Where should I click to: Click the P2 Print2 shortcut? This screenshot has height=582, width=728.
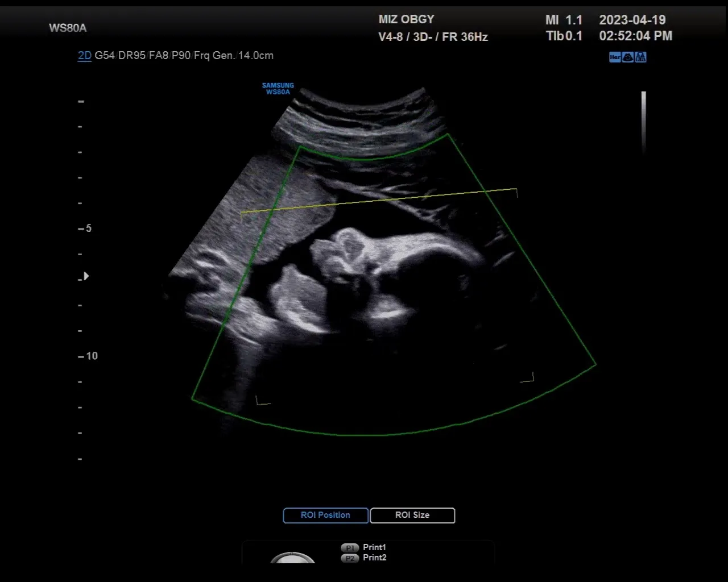364,558
